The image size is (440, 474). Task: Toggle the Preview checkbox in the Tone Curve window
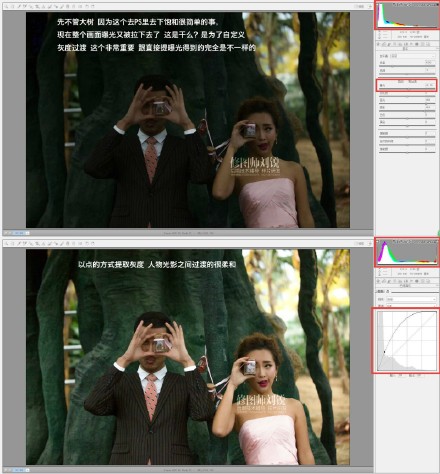click(359, 244)
